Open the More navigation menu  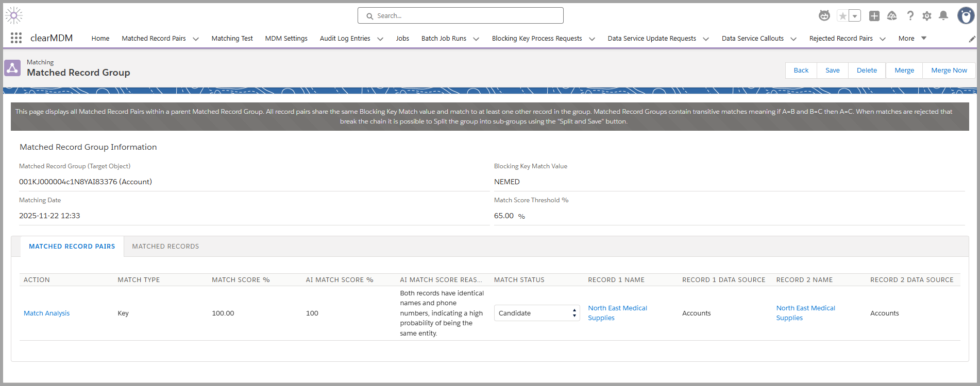click(x=912, y=38)
